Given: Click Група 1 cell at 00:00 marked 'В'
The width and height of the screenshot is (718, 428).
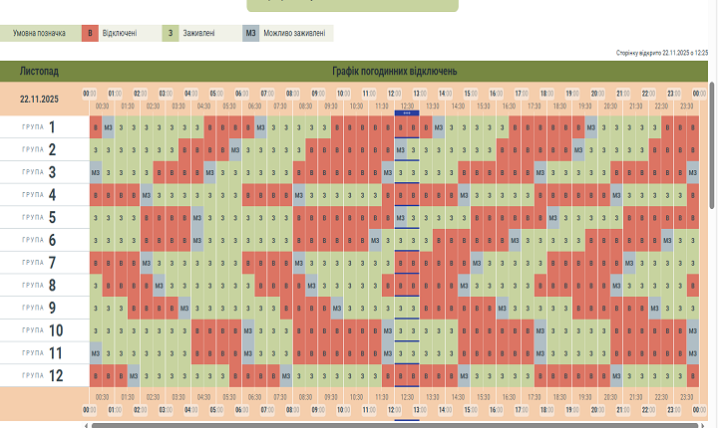Looking at the screenshot, I should point(96,127).
